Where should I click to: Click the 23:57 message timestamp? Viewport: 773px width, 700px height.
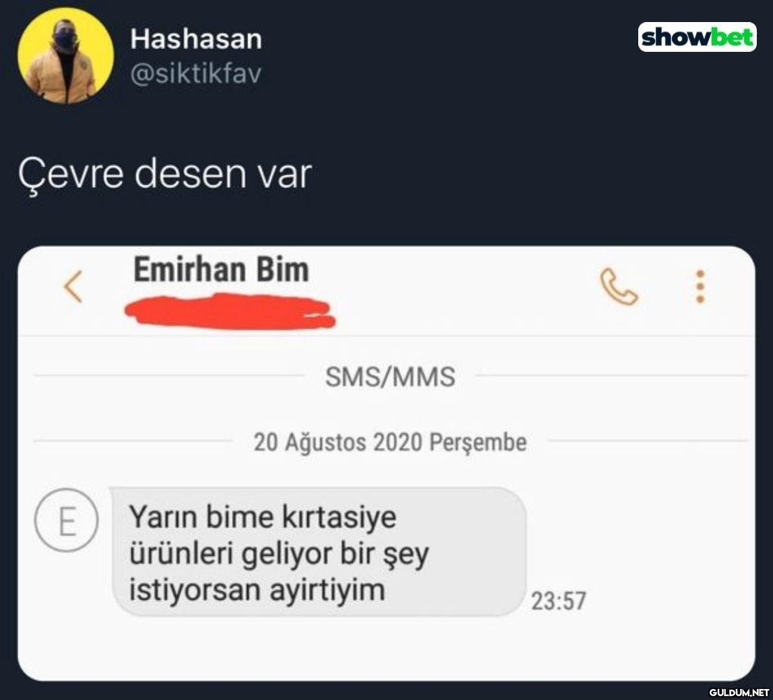(559, 601)
